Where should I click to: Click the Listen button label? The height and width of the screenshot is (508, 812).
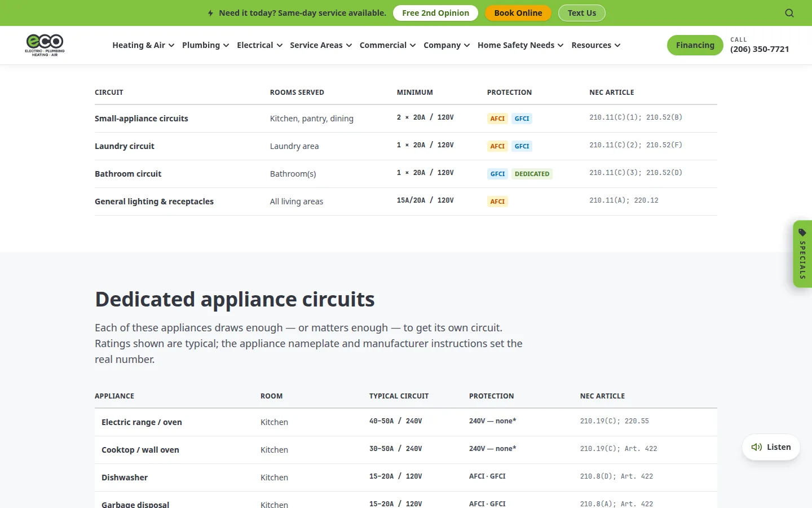(x=779, y=447)
